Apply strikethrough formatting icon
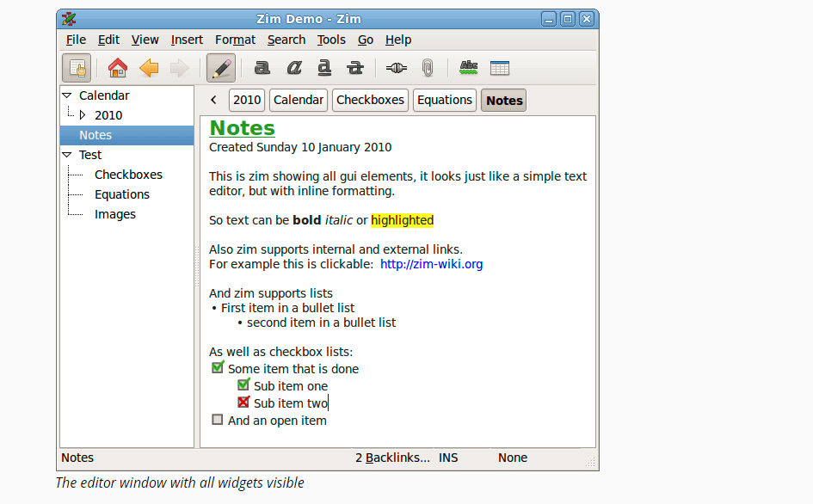Image resolution: width=813 pixels, height=504 pixels. [x=354, y=68]
